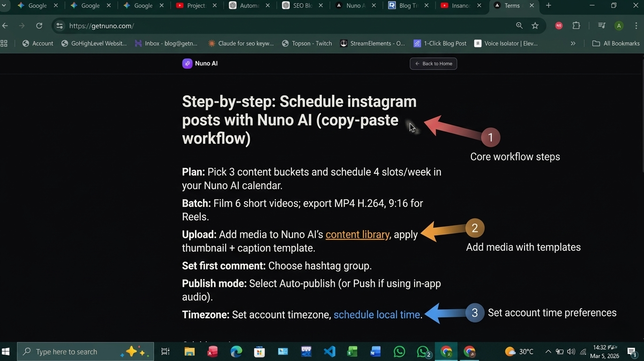Open the Chrome profile avatar
This screenshot has height=361, width=644.
click(x=619, y=26)
